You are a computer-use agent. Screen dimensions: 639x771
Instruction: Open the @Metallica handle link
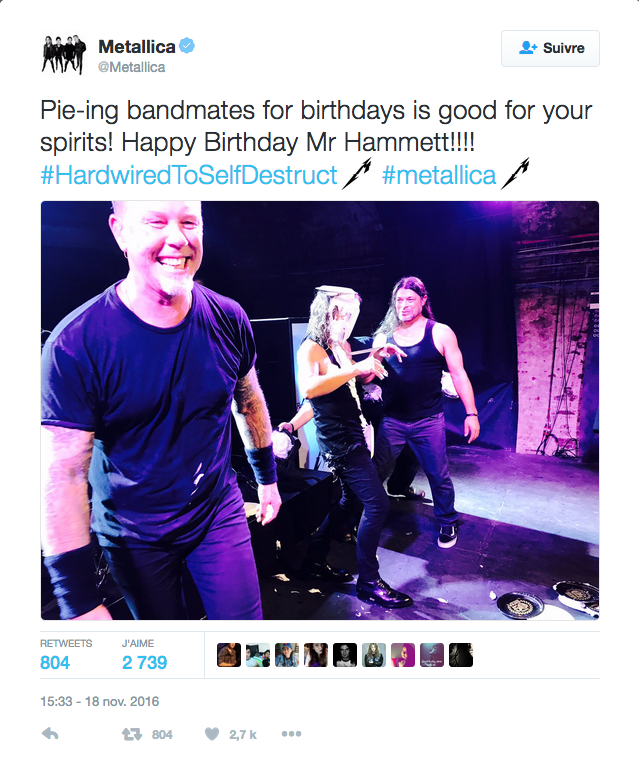coord(131,67)
